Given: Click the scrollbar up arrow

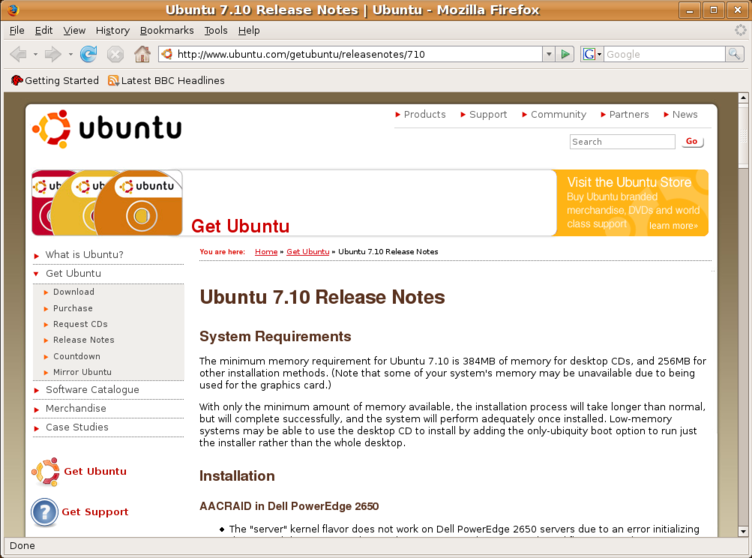Looking at the screenshot, I should tap(743, 97).
